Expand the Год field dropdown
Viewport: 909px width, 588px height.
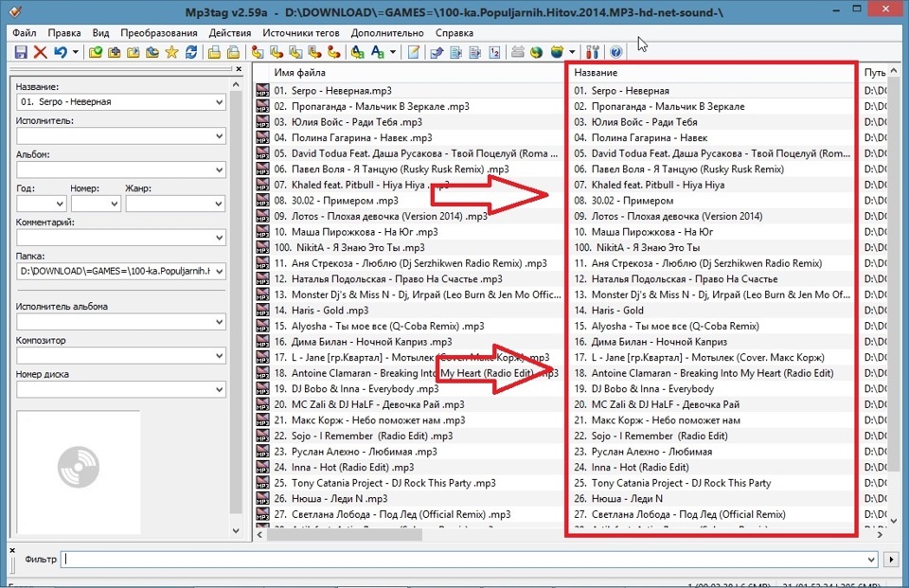60,204
